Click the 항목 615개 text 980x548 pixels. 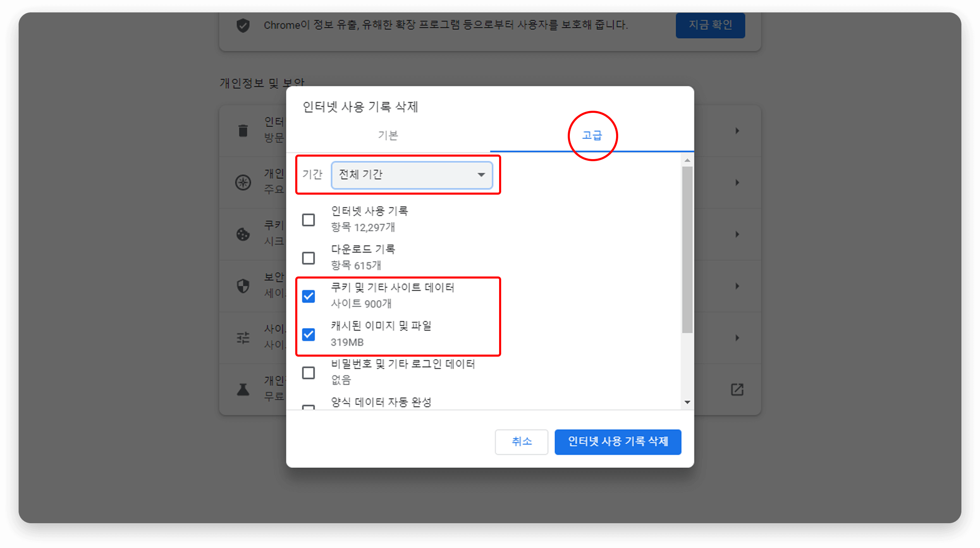coord(356,265)
